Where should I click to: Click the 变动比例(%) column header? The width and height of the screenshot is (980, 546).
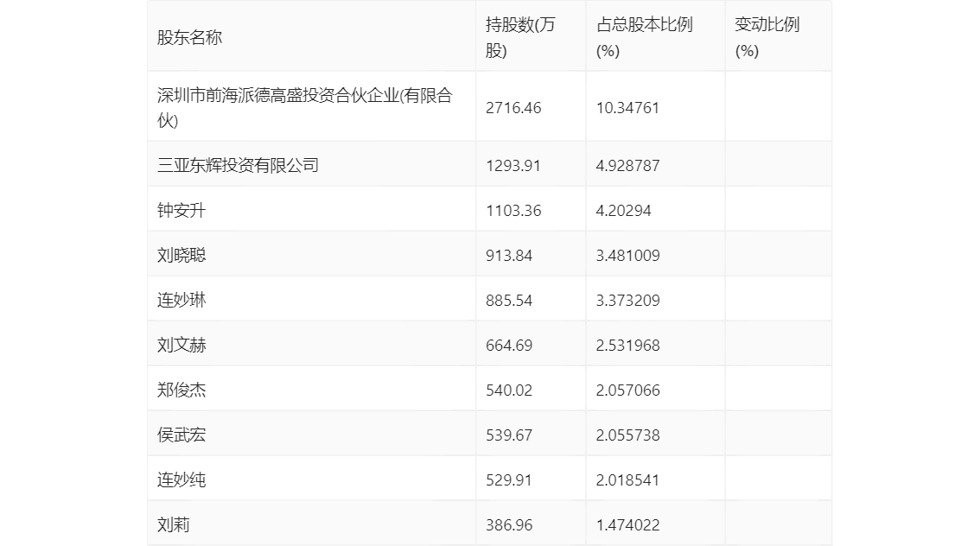(767, 37)
